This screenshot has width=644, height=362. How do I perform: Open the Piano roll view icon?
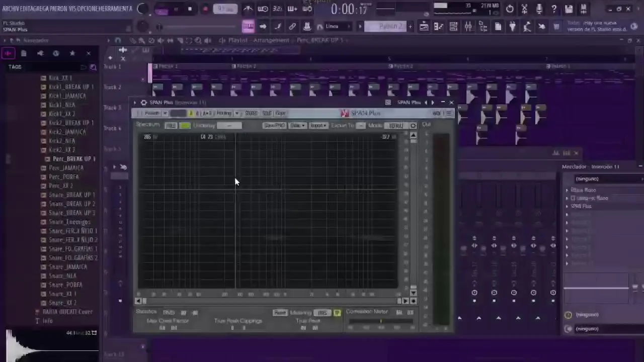[439, 27]
